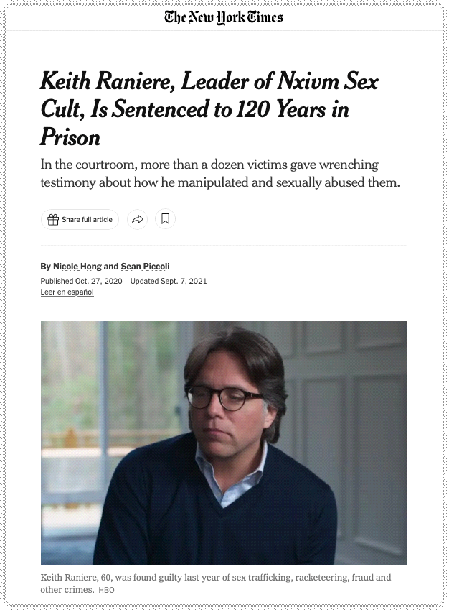The image size is (449, 610).
Task: Click the word "Prison" in headline
Action: [x=70, y=137]
